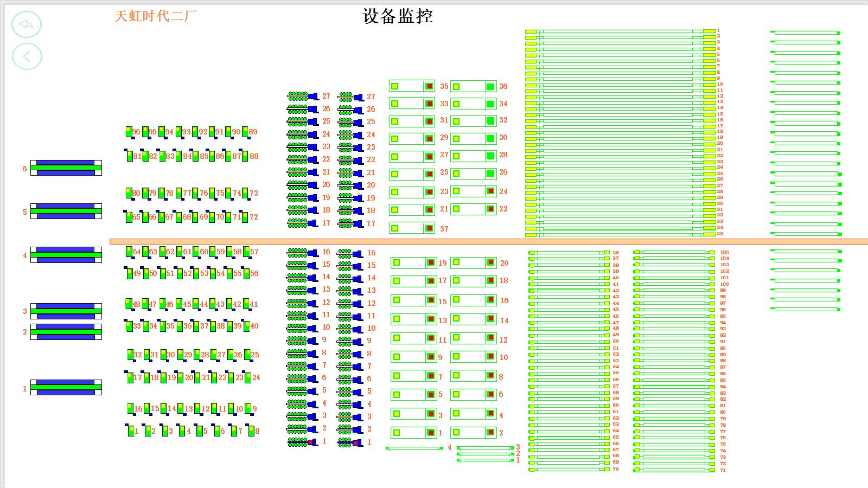The width and height of the screenshot is (868, 488).
Task: Select topmost unlabeled frame in far-right column
Action: (806, 33)
